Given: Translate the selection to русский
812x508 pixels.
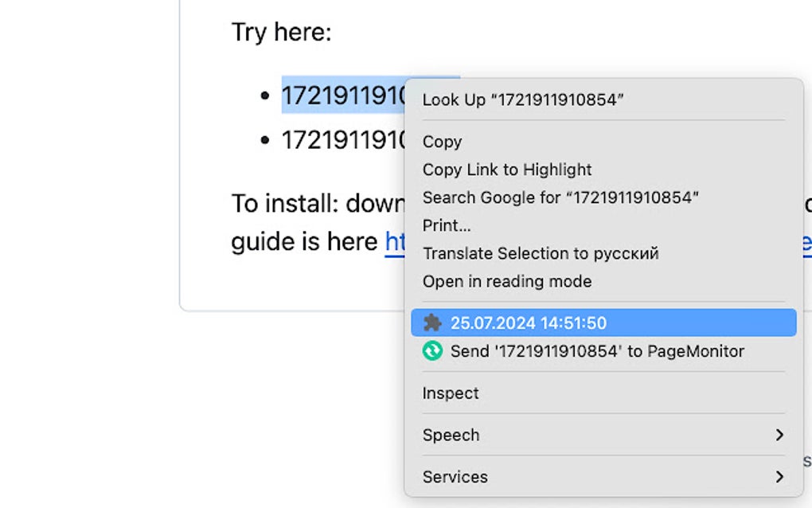Looking at the screenshot, I should tap(540, 253).
